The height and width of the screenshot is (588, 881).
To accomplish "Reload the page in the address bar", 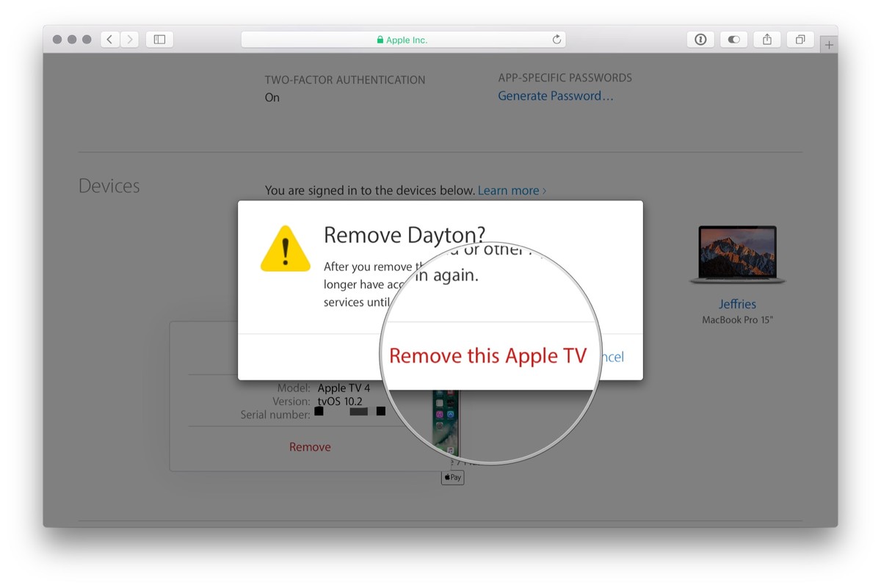I will click(x=556, y=40).
